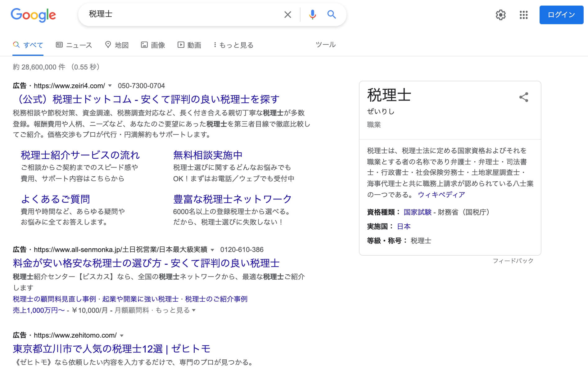Click 税理士 title in knowledge panel
The width and height of the screenshot is (588, 373).
389,95
